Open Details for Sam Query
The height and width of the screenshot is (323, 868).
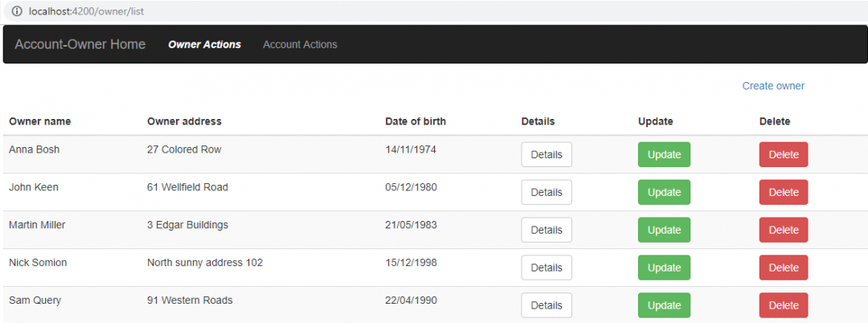[547, 305]
